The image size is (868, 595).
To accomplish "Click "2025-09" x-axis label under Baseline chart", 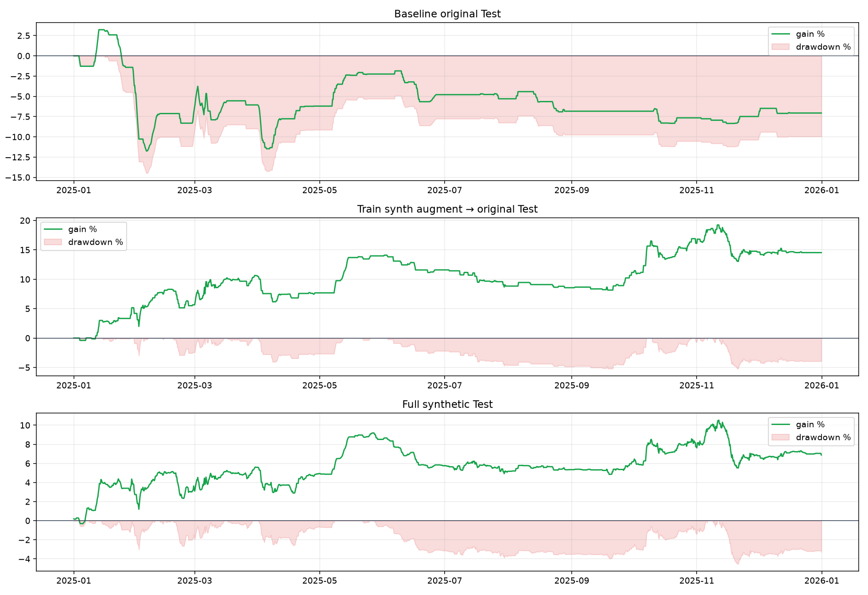I will click(x=571, y=190).
